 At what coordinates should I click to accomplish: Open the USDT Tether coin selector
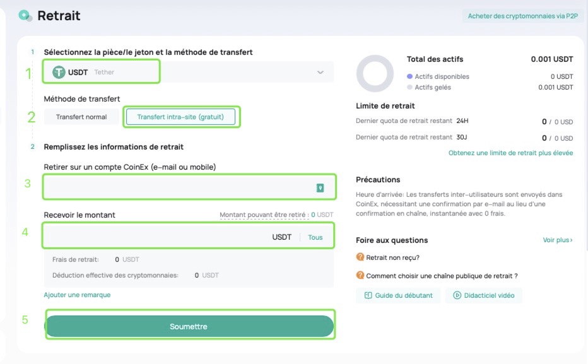click(189, 72)
